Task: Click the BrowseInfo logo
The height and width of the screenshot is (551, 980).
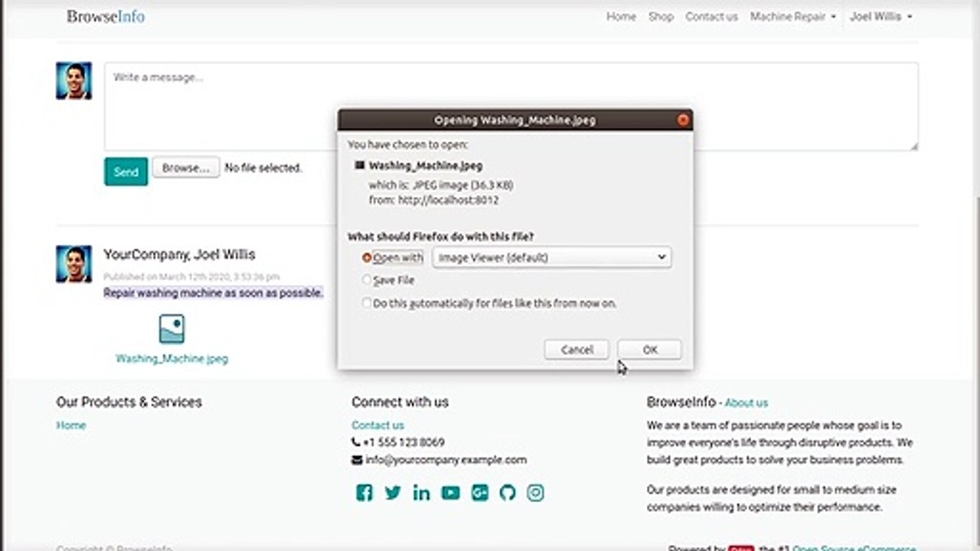Action: tap(106, 16)
